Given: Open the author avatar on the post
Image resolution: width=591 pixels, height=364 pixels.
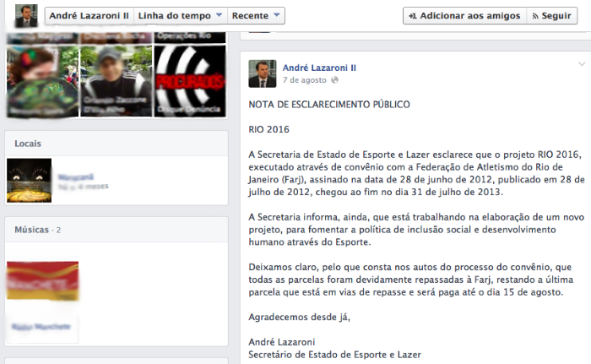Looking at the screenshot, I should 263,73.
